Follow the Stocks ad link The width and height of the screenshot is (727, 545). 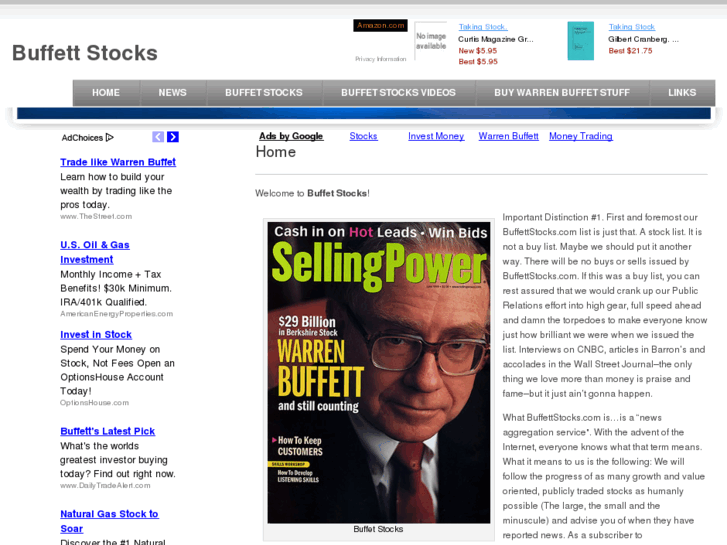pos(364,136)
